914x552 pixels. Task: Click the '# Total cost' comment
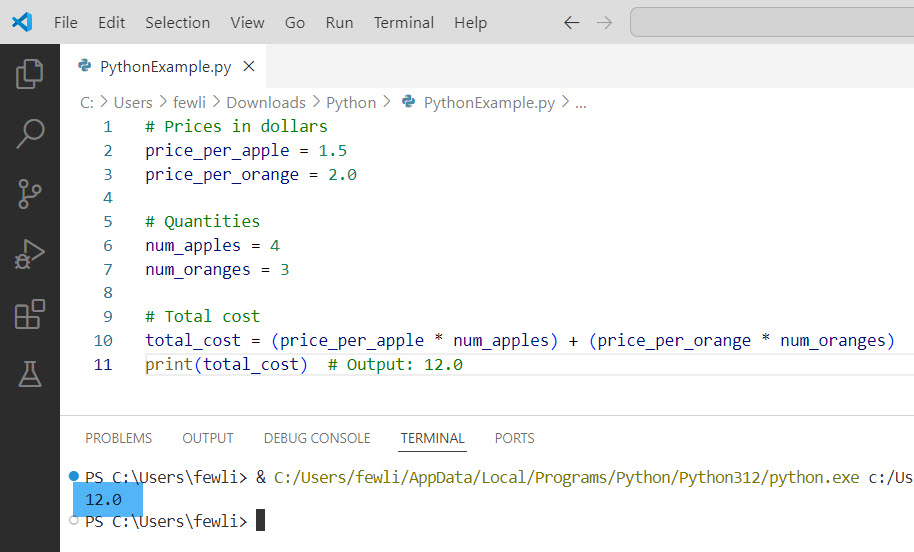pyautogui.click(x=202, y=317)
